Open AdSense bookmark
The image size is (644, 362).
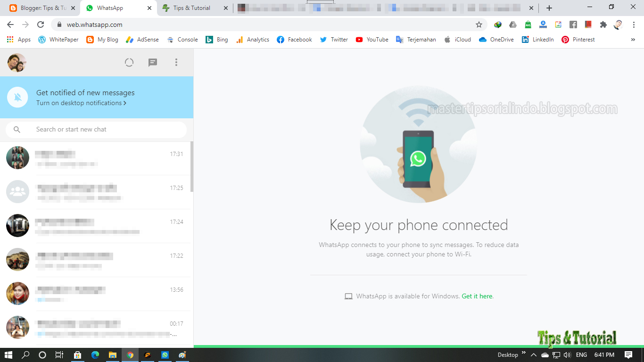142,40
